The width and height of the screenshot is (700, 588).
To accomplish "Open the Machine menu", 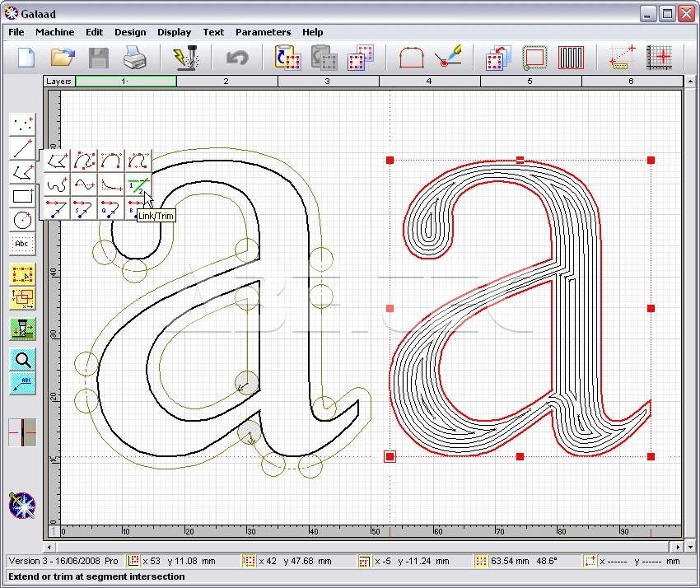I will click(54, 32).
